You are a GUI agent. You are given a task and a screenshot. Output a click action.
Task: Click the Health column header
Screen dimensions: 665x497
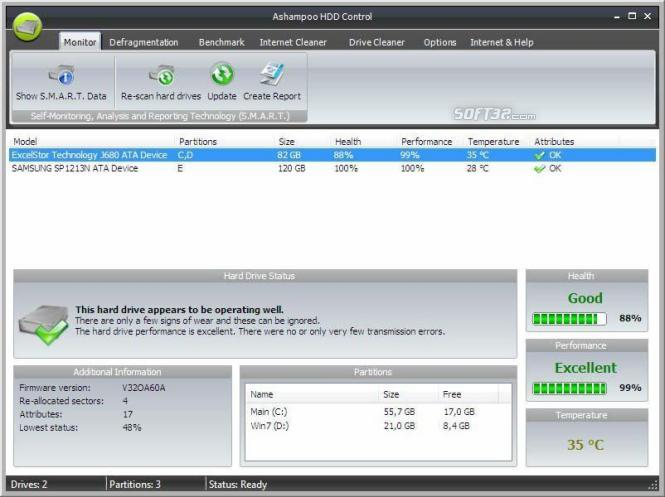pyautogui.click(x=348, y=142)
